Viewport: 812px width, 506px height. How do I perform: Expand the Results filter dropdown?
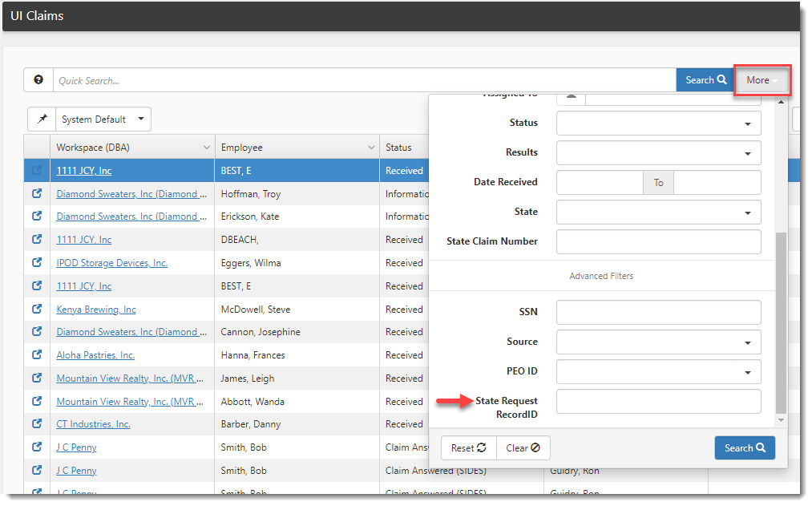658,153
